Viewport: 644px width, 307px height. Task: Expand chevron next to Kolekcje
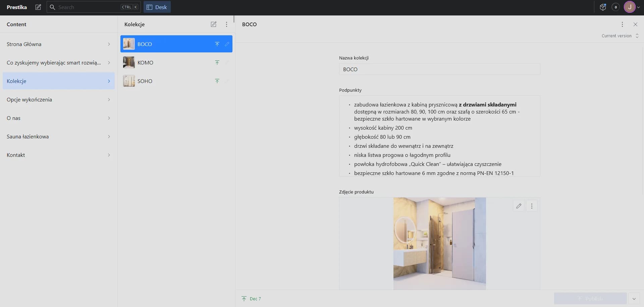point(109,81)
